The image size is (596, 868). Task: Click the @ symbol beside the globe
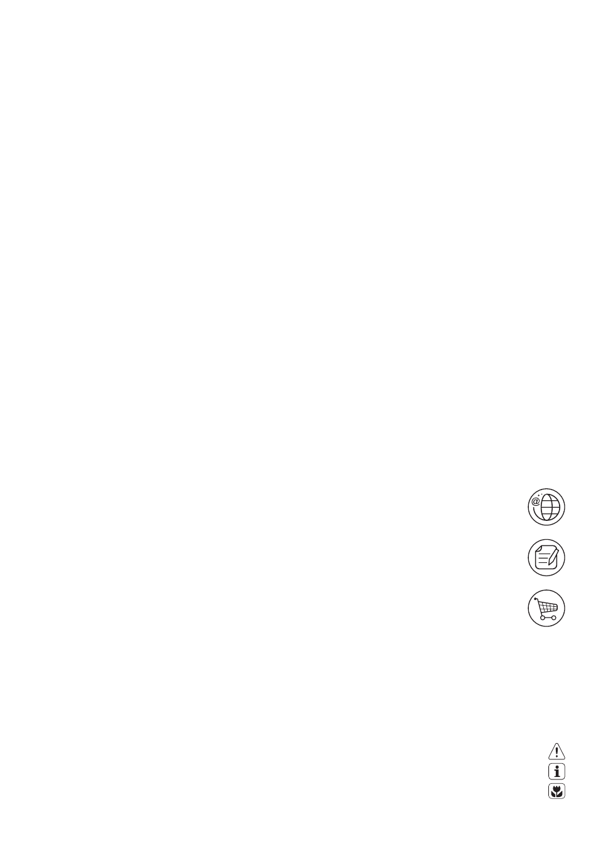(535, 501)
